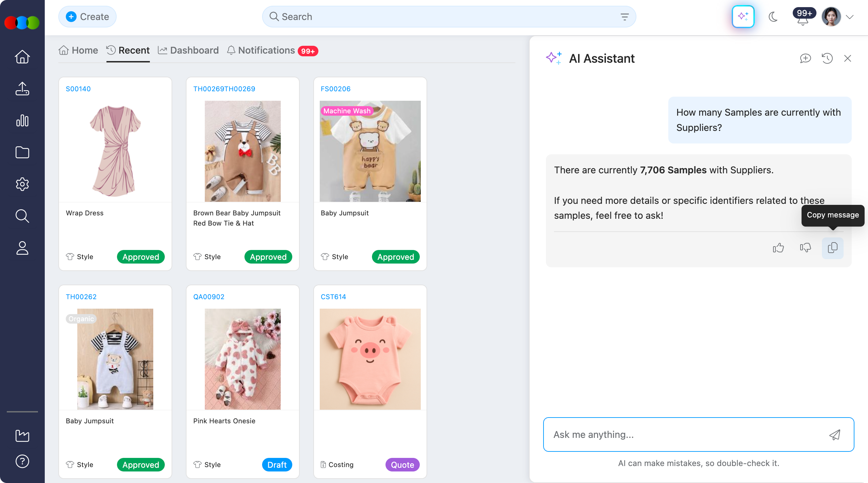Copy the AI assistant message
868x483 pixels.
tap(832, 248)
